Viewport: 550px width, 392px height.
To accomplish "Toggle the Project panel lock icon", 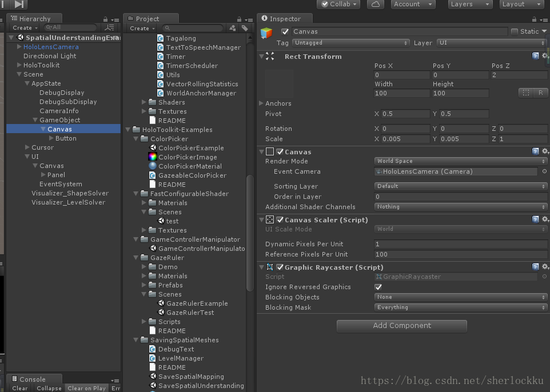I will point(239,19).
